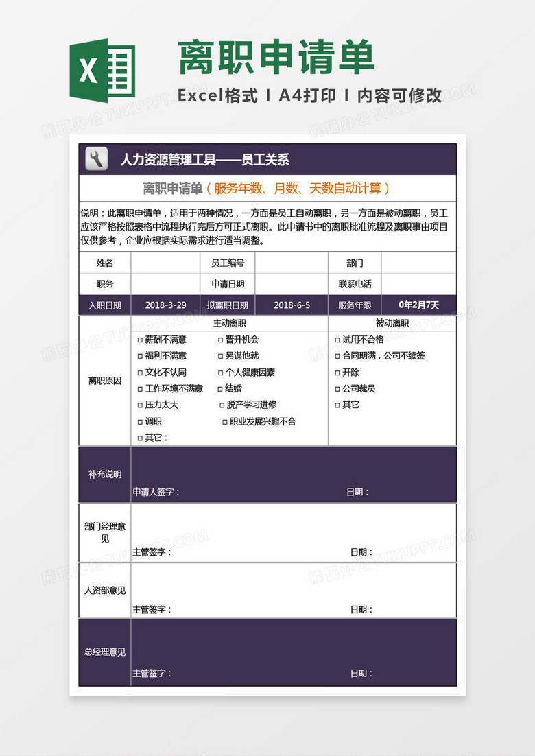Viewport: 535px width, 756px height.
Task: Click the 总经理意见 row label
Action: (x=104, y=652)
